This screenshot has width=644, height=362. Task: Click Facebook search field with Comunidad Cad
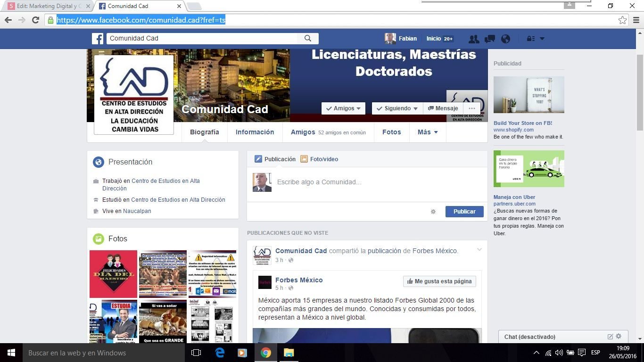click(203, 39)
